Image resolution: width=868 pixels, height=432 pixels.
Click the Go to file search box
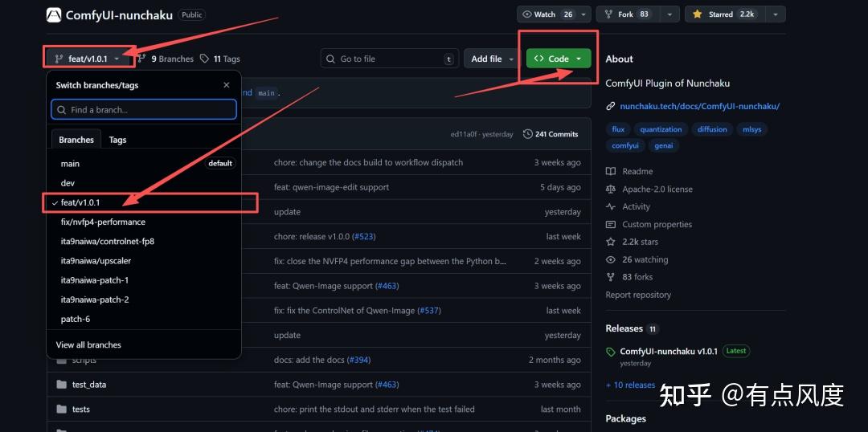[x=390, y=59]
